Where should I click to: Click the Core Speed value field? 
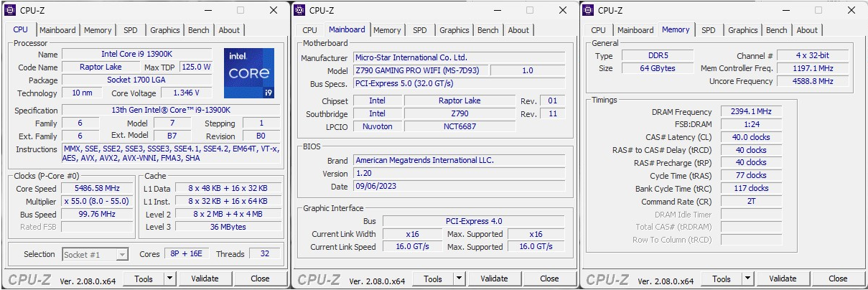[97, 189]
